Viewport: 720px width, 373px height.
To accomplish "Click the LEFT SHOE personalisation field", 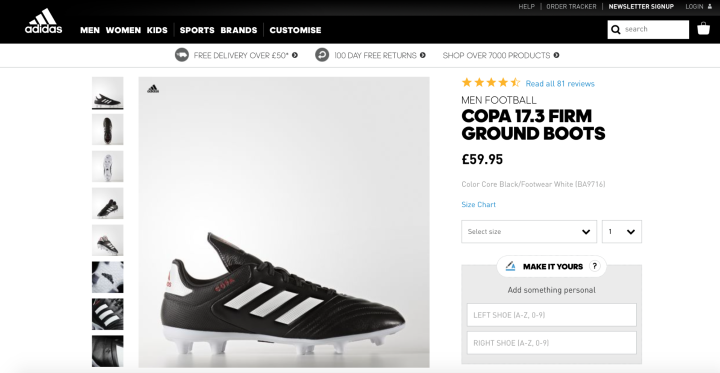I will [551, 315].
